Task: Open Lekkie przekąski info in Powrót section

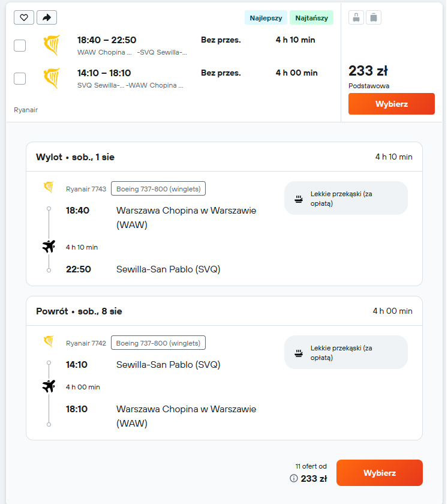Action: tap(347, 353)
